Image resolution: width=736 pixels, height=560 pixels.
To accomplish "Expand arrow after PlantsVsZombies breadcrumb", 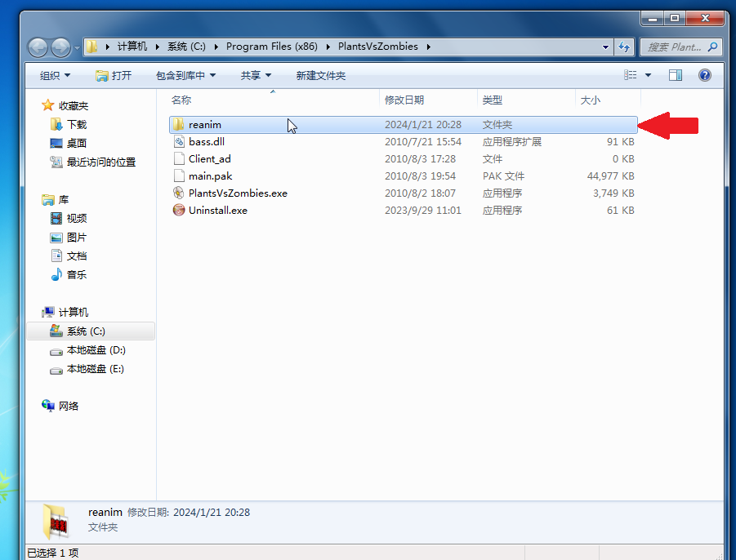I will pyautogui.click(x=429, y=47).
